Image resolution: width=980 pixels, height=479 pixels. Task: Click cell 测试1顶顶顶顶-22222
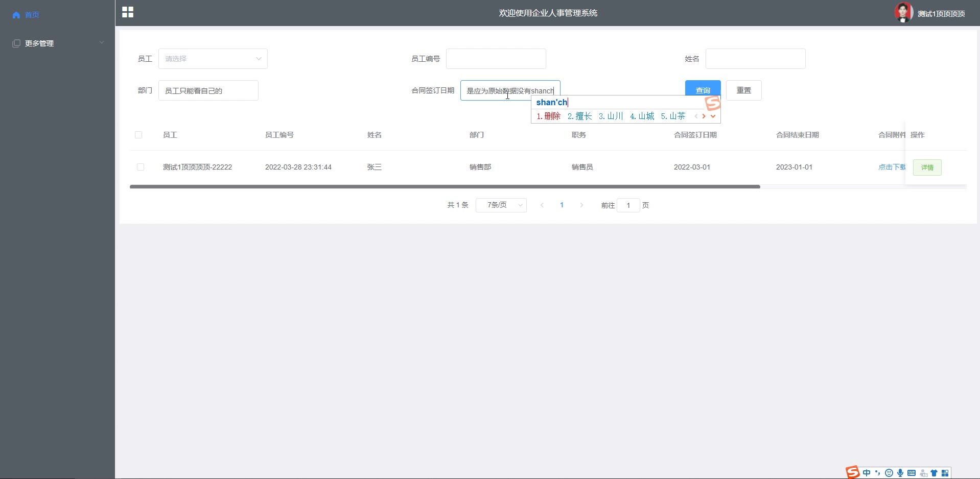tap(198, 167)
